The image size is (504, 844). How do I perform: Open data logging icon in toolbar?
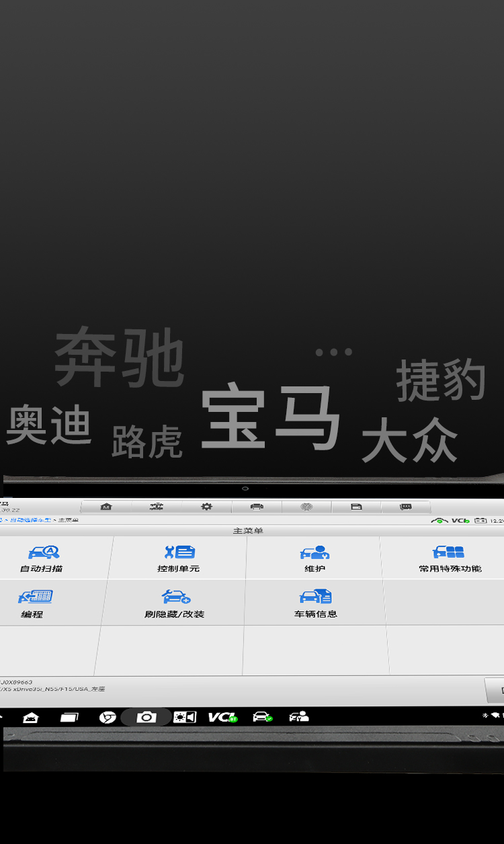click(357, 507)
